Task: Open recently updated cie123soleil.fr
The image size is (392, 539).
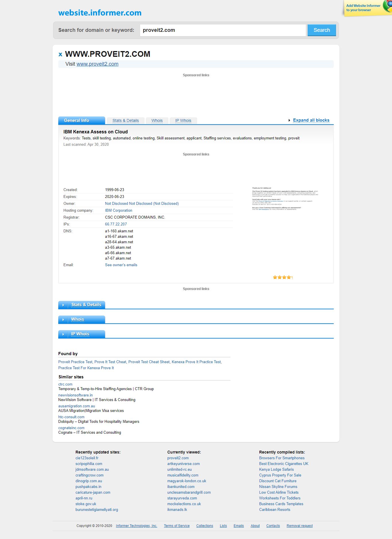Action: [x=87, y=458]
